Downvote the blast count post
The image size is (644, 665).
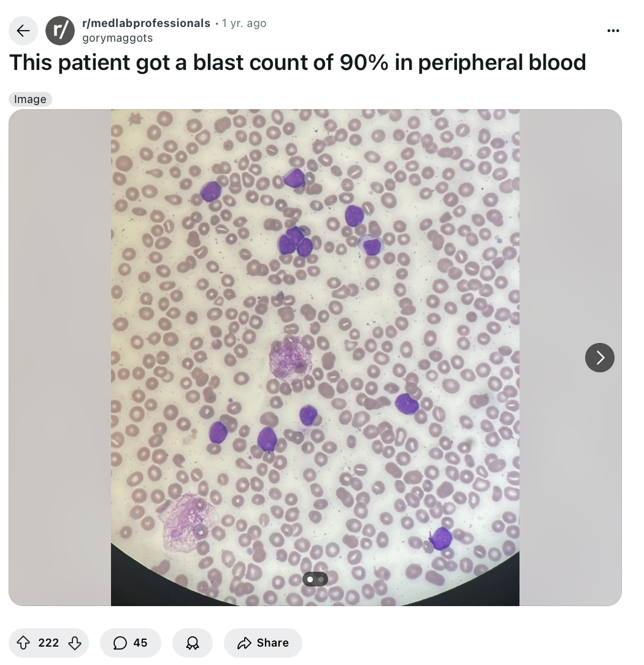[x=75, y=643]
